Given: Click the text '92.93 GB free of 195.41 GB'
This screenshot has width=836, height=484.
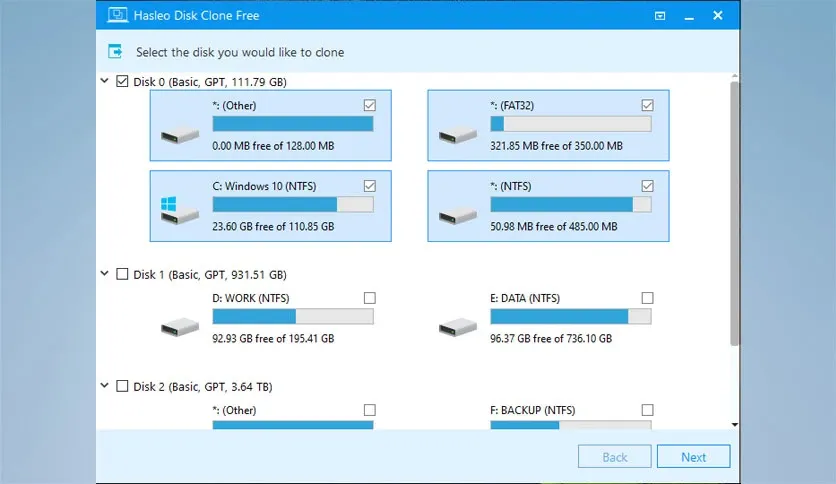Looking at the screenshot, I should pos(273,338).
